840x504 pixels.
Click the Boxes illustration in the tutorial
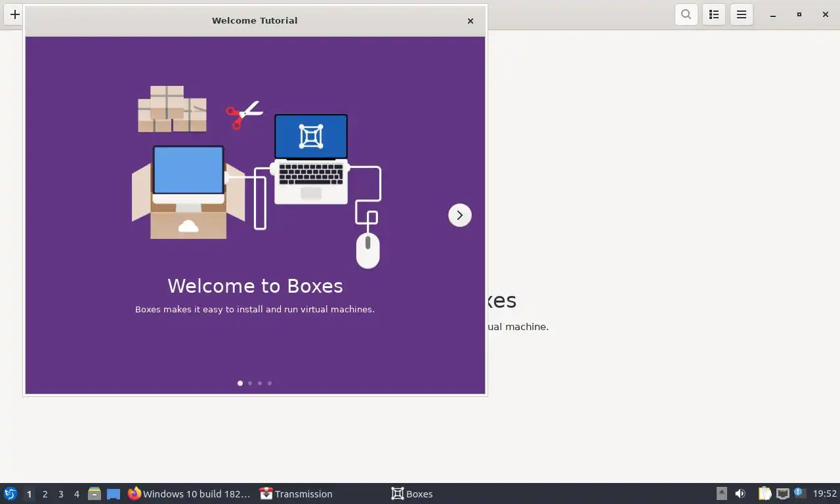coord(257,177)
